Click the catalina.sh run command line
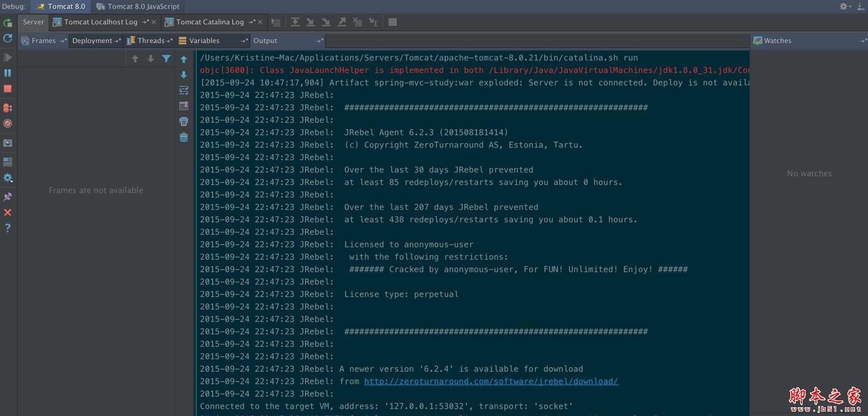Viewport: 868px width, 416px height. (418, 57)
